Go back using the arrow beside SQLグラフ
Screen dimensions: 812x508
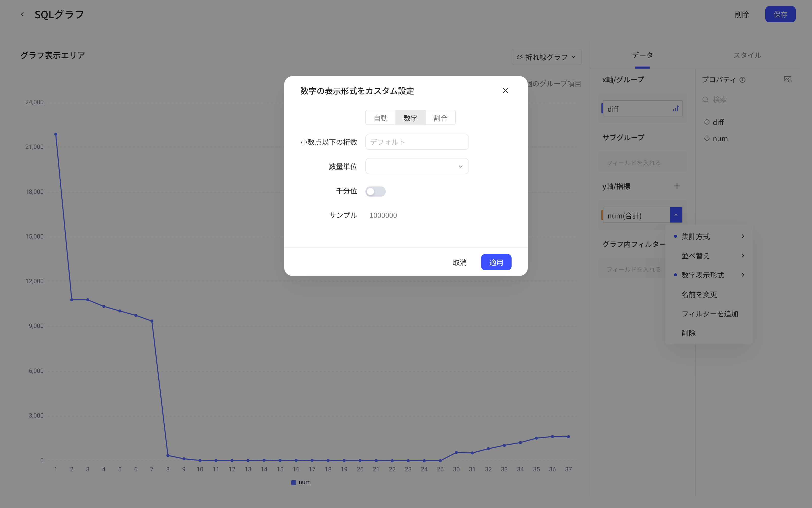pyautogui.click(x=22, y=14)
